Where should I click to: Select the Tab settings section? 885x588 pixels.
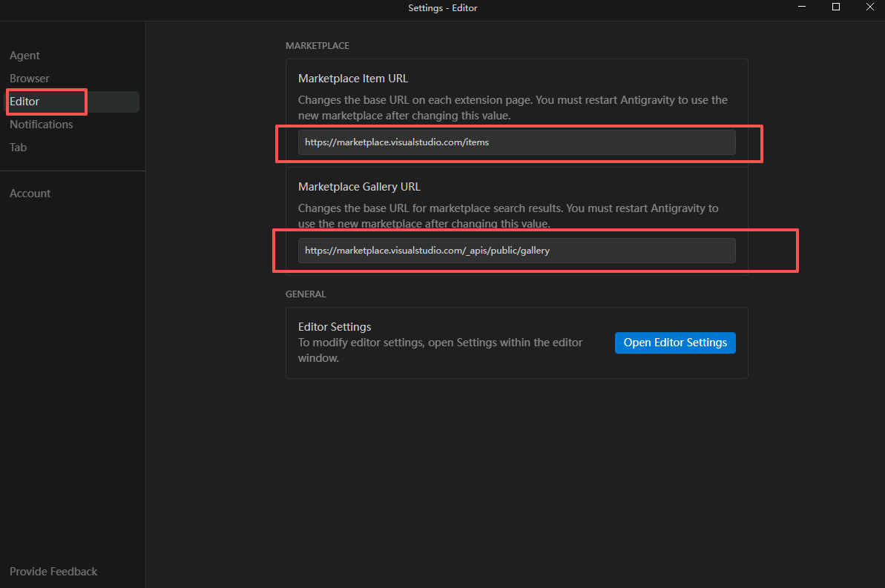pyautogui.click(x=18, y=147)
